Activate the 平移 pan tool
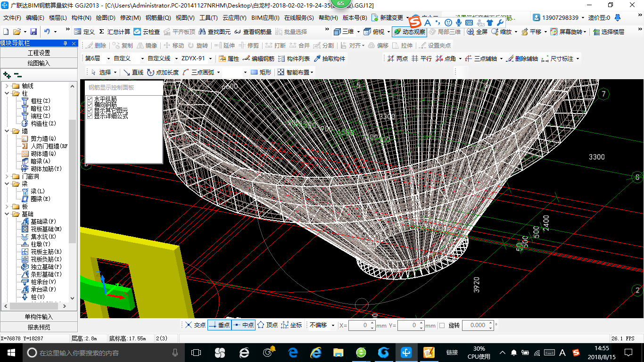Viewport: 644px width, 362px height. tap(531, 32)
